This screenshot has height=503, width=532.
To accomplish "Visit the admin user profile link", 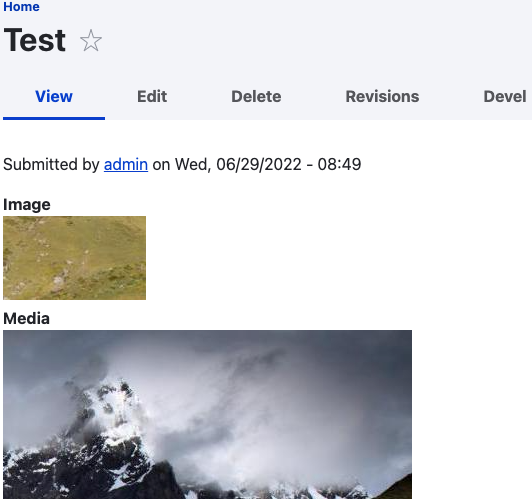I will coord(126,165).
